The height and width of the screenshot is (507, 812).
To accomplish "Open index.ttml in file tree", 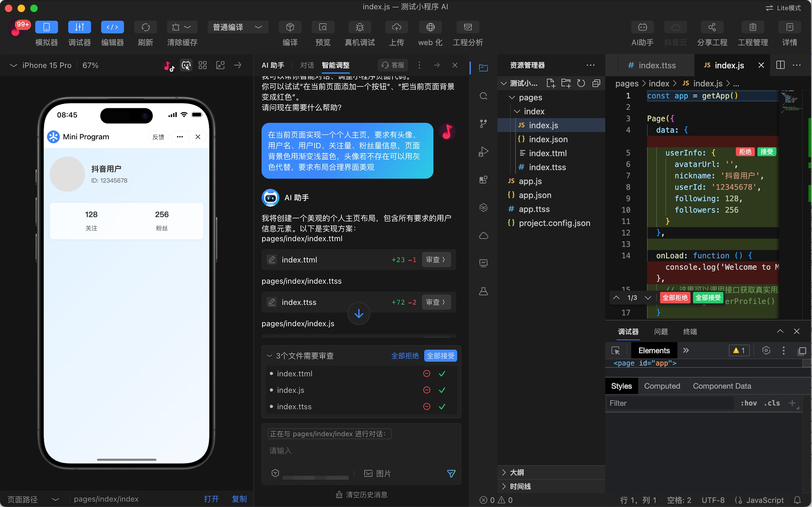I will point(548,153).
